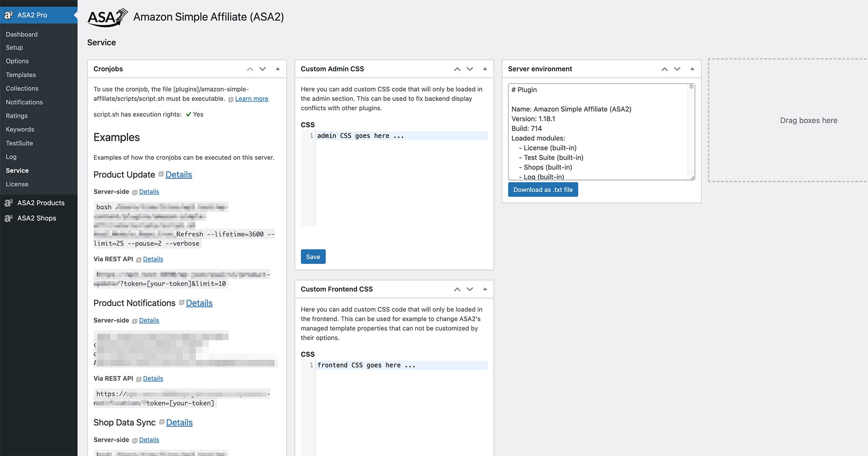This screenshot has height=456, width=868.
Task: Move Server environment box up
Action: (x=664, y=69)
